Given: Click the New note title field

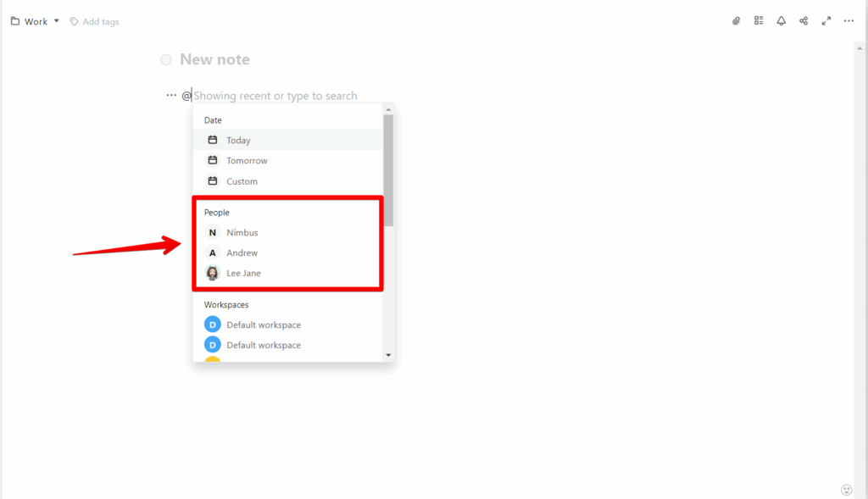Looking at the screenshot, I should pyautogui.click(x=214, y=59).
